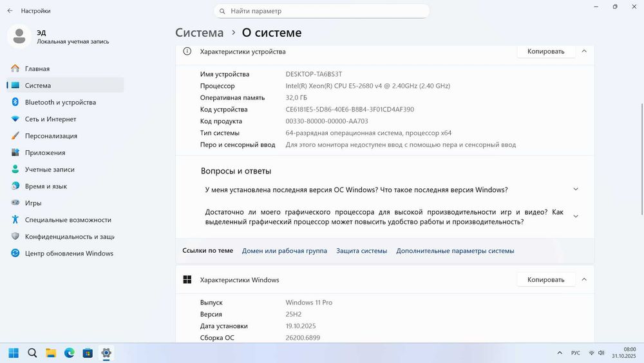Click the Учетные записи person icon
This screenshot has height=363, width=644.
pyautogui.click(x=15, y=169)
